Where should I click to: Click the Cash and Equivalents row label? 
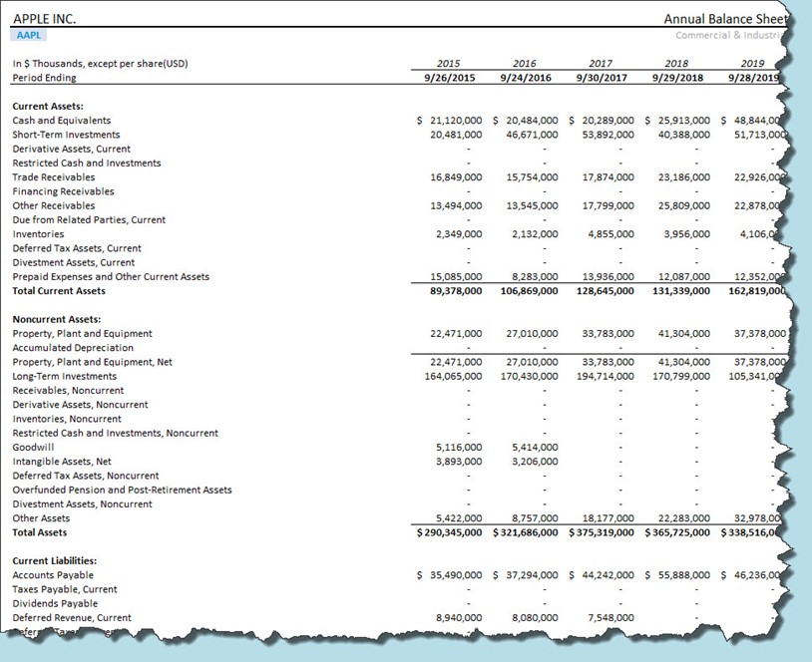point(62,120)
